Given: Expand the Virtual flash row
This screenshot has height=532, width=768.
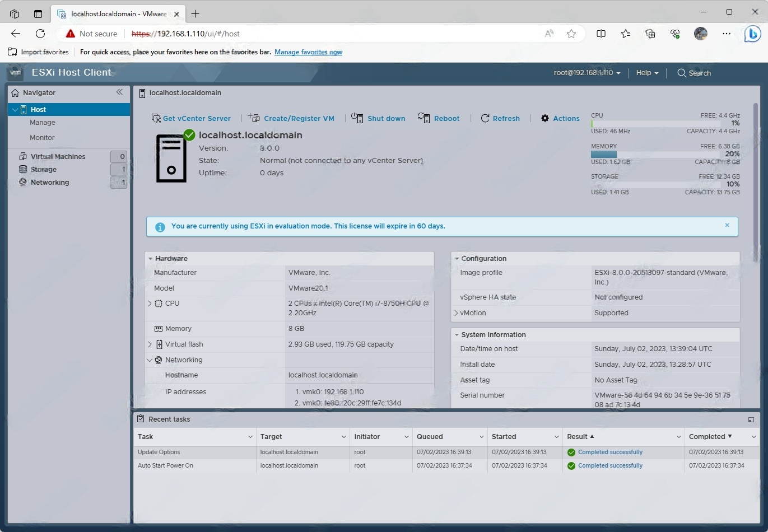Looking at the screenshot, I should coord(150,344).
